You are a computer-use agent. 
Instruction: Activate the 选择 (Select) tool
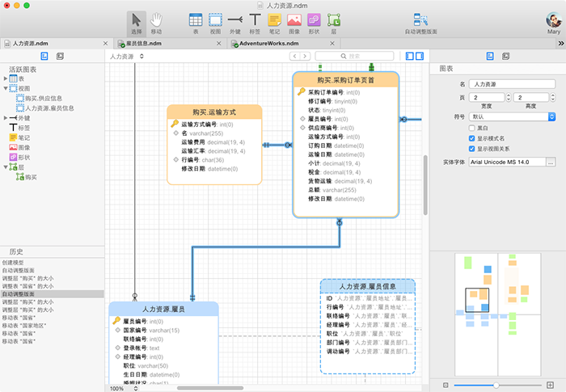point(137,23)
